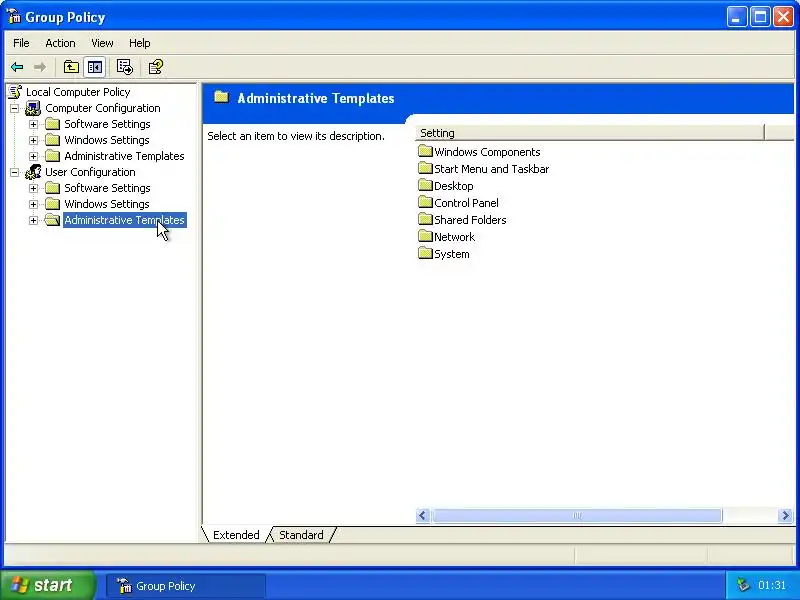Click the Desktop folder icon
Viewport: 800px width, 600px height.
click(x=425, y=185)
